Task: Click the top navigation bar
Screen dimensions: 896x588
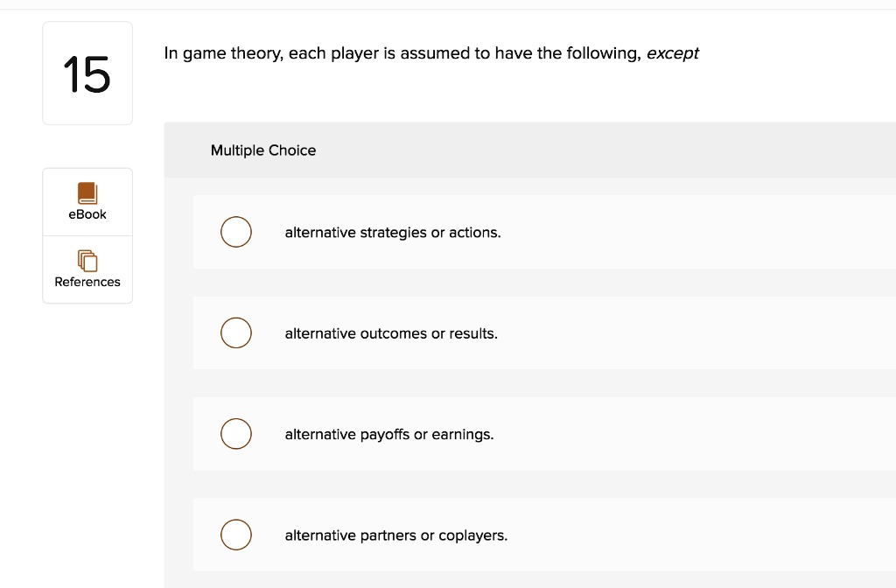Action: (x=448, y=4)
